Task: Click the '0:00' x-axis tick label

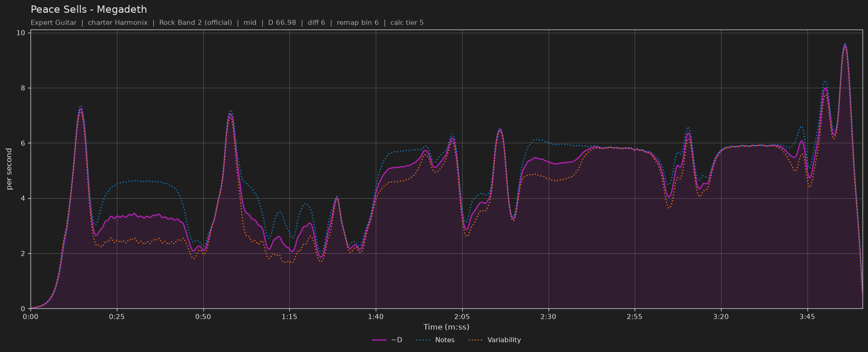Action: (30, 317)
